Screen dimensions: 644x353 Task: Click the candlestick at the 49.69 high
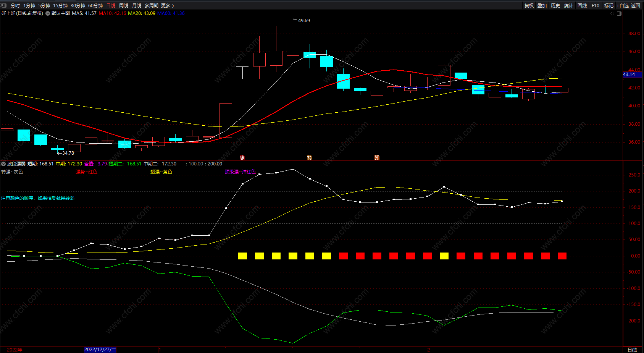click(293, 49)
